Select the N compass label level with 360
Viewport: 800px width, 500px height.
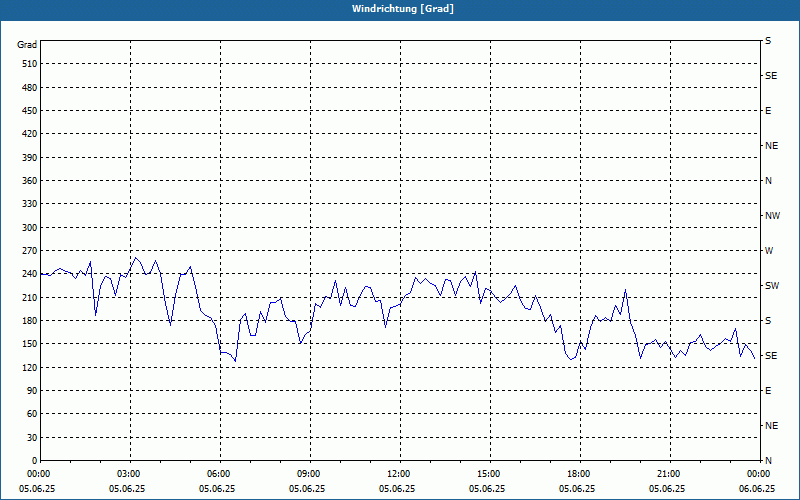pos(768,181)
